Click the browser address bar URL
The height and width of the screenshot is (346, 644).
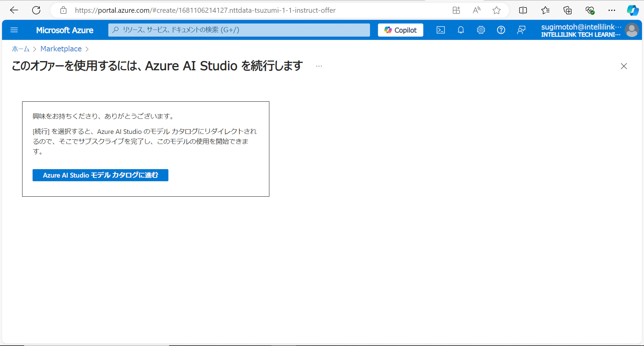205,10
